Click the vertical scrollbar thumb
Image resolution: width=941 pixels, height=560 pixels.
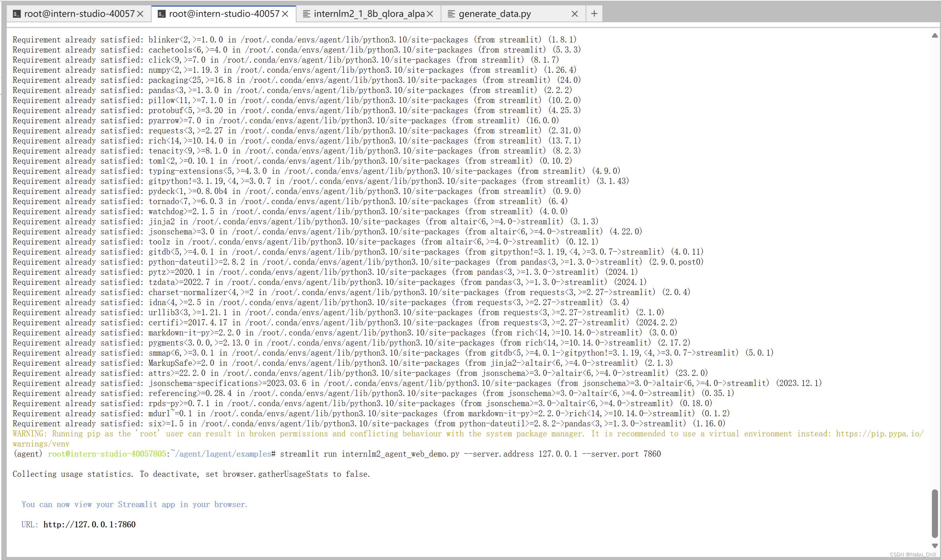pos(935,513)
